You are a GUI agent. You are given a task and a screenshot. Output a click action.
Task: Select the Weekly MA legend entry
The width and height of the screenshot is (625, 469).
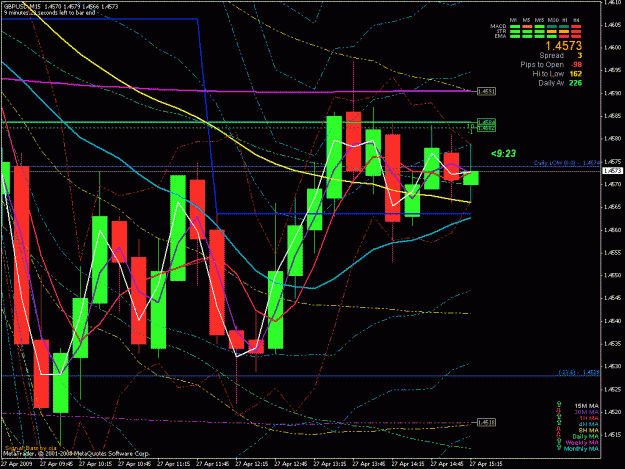point(582,443)
